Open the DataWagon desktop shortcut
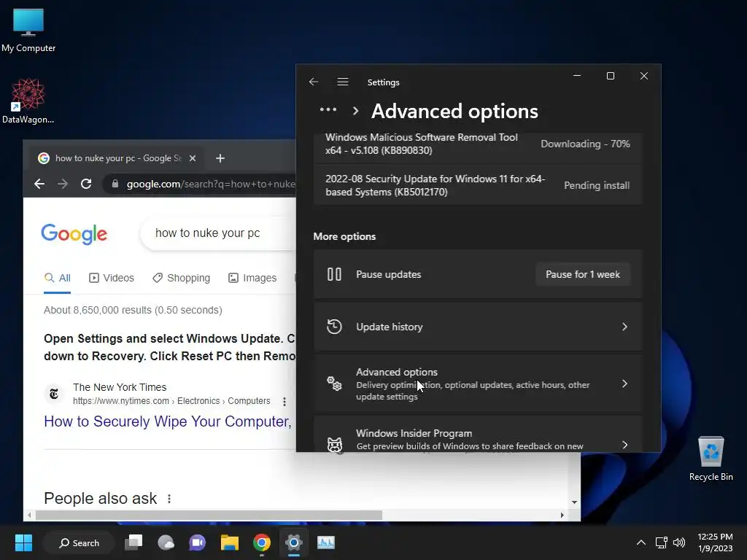Viewport: 747px width, 560px height. click(x=28, y=101)
